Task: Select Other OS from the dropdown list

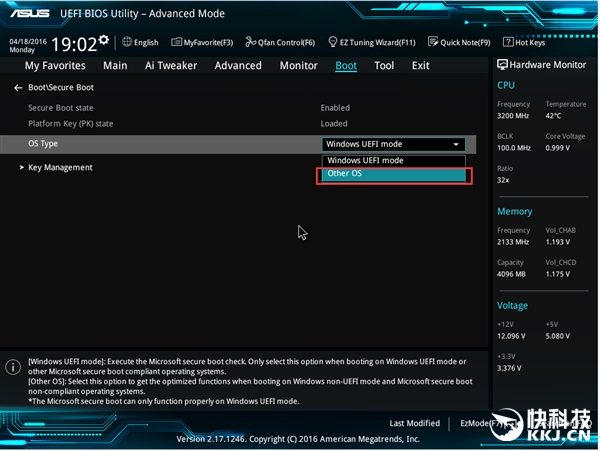Action: (x=394, y=174)
